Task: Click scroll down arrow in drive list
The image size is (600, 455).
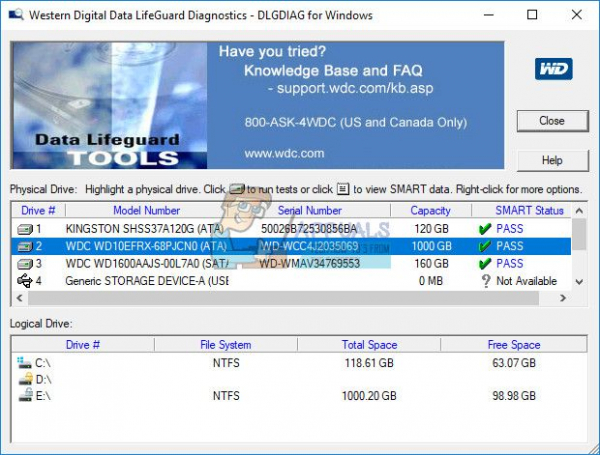Action: tap(579, 282)
